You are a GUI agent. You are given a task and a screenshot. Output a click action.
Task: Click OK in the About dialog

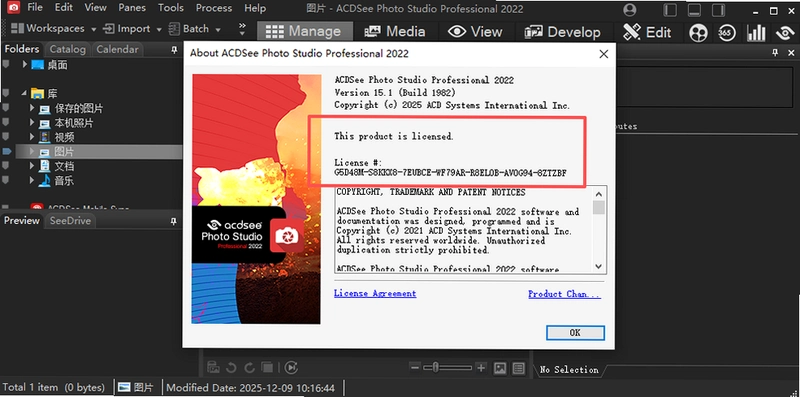click(575, 333)
